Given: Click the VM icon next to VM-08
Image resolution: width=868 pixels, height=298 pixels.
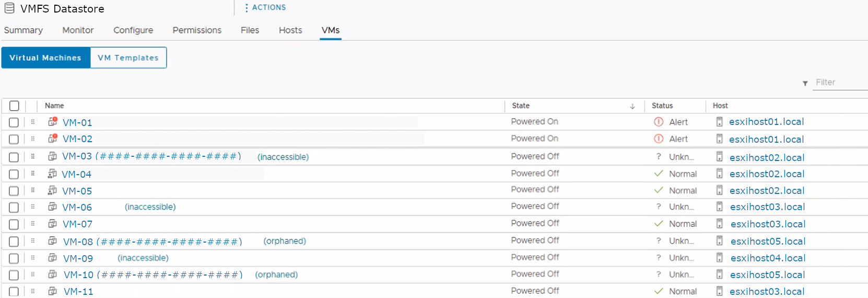Looking at the screenshot, I should 52,241.
